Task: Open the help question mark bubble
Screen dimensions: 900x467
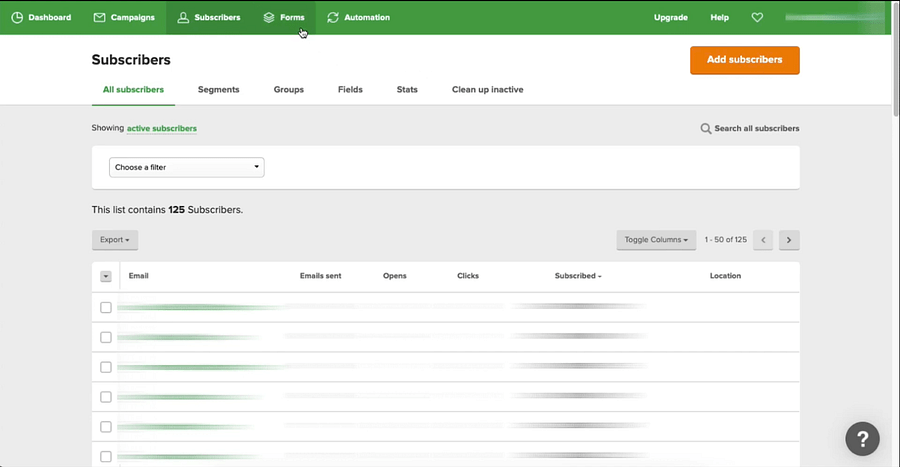Action: (x=862, y=438)
